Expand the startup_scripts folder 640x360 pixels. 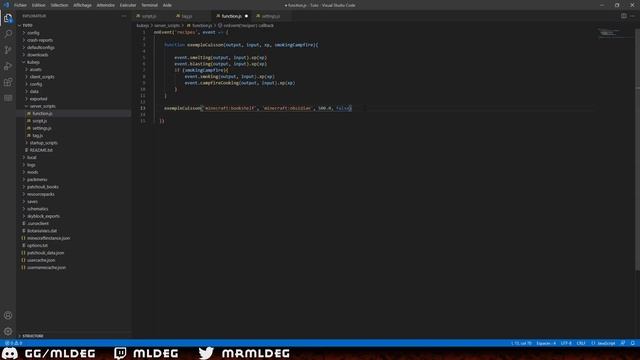[x=43, y=143]
